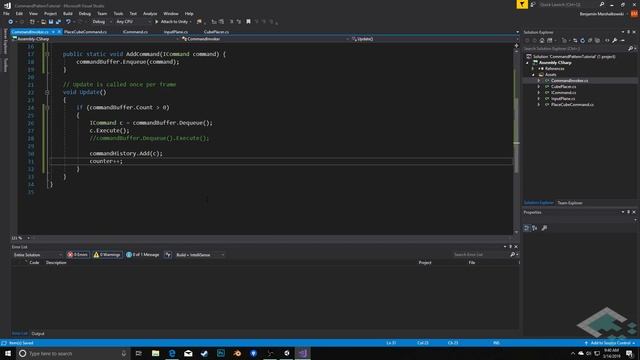The image size is (640, 360).
Task: Click the Windows Start button
Action: (8, 353)
